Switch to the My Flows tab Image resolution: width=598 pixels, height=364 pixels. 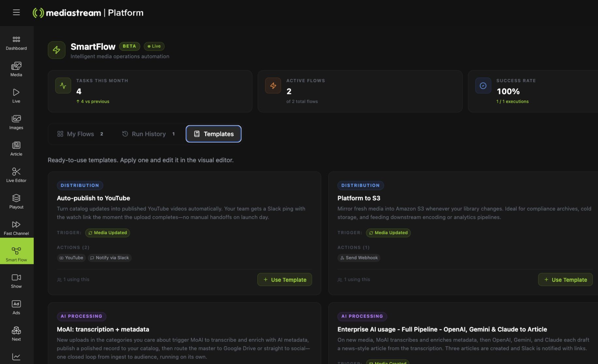pyautogui.click(x=80, y=134)
